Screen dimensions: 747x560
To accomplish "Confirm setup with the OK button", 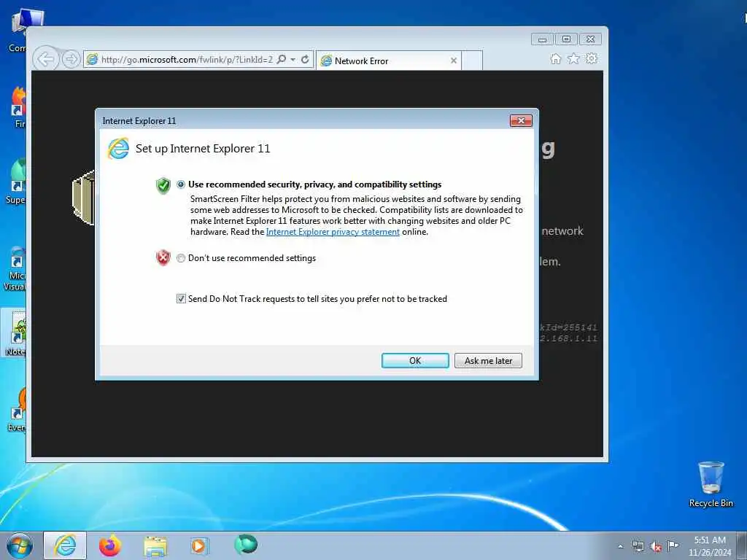I will 415,360.
